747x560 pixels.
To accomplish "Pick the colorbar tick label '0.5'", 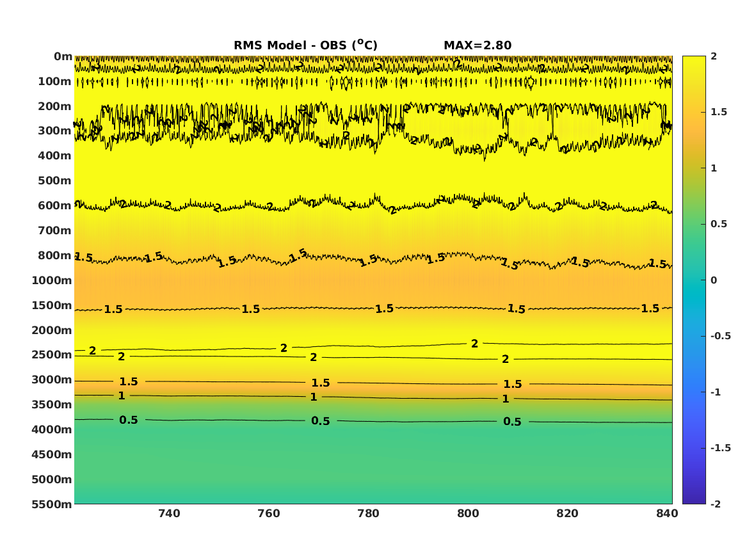I will pos(719,224).
